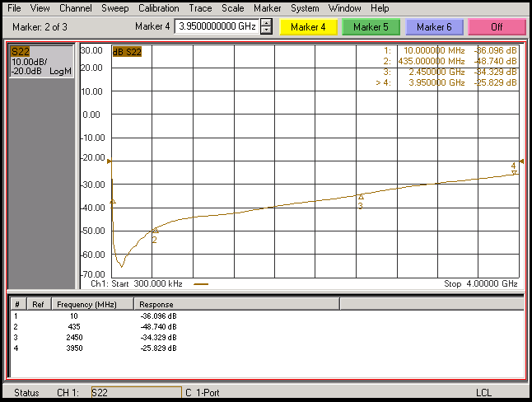Image resolution: width=532 pixels, height=402 pixels.
Task: Click the Stop 4.00000 GHz label
Action: pyautogui.click(x=481, y=283)
